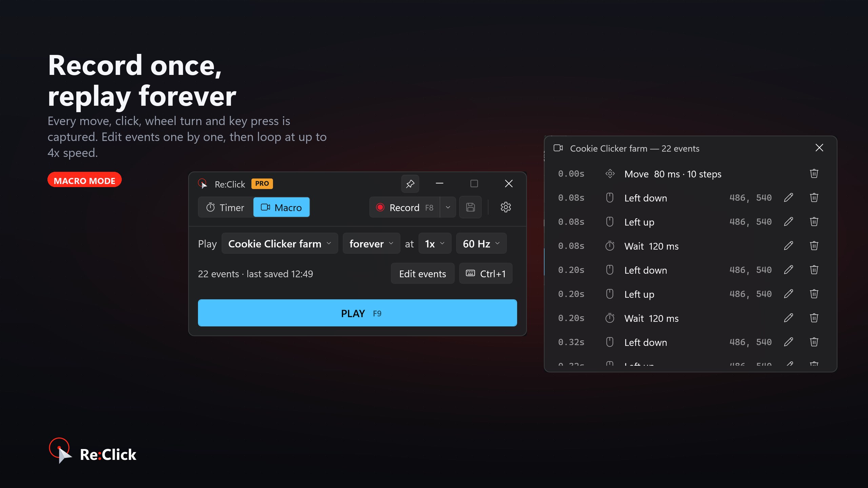Delete the Left down event at 0.32s
The height and width of the screenshot is (488, 868).
coord(814,342)
